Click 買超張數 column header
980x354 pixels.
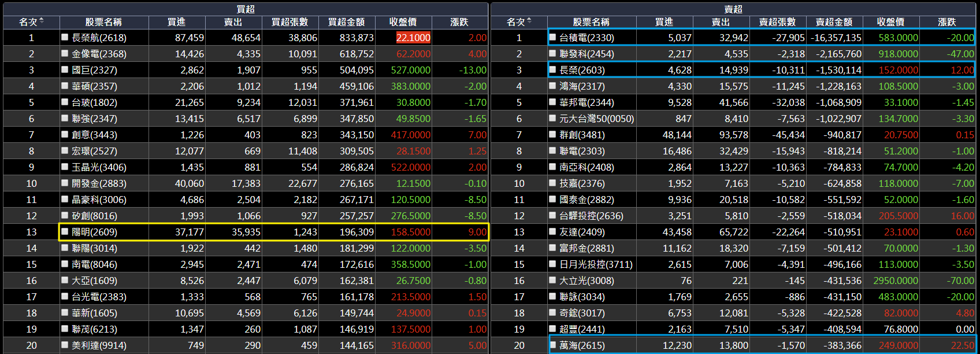tap(289, 22)
